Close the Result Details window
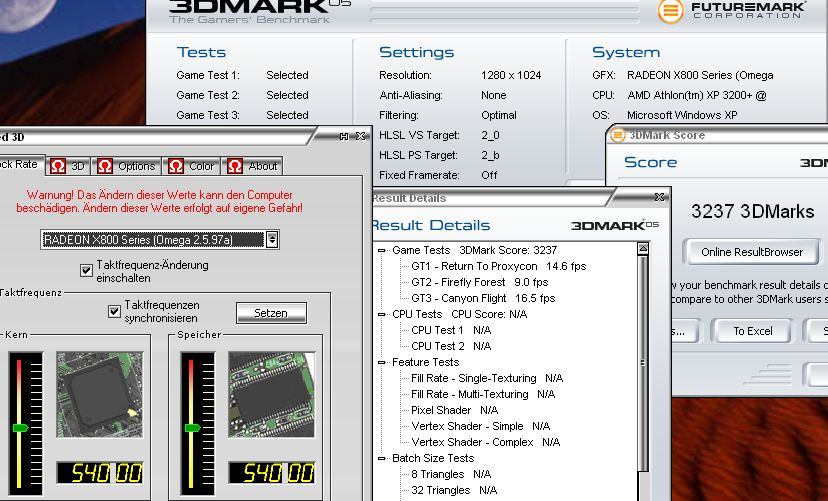The image size is (828, 501). (x=659, y=197)
